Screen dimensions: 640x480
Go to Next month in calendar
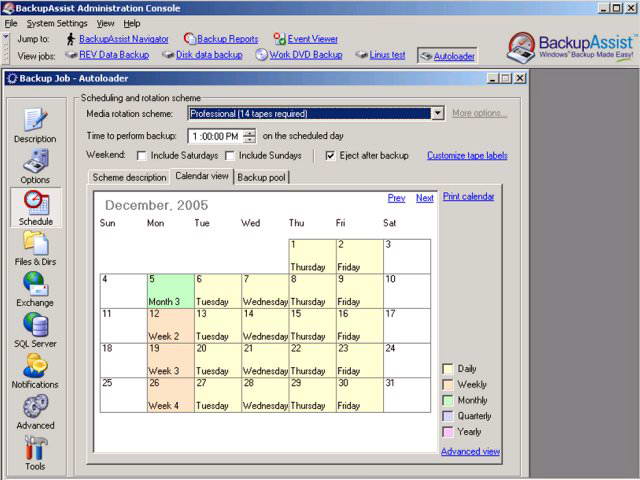click(424, 198)
